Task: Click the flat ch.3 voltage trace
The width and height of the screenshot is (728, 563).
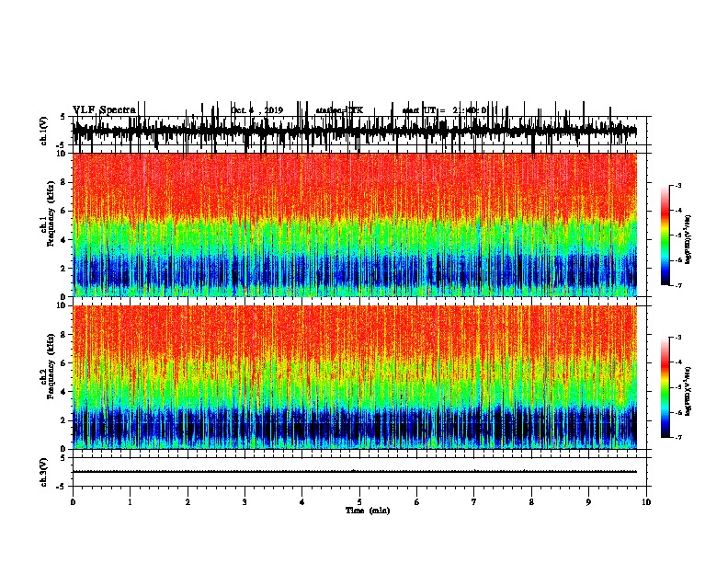Action: (354, 472)
